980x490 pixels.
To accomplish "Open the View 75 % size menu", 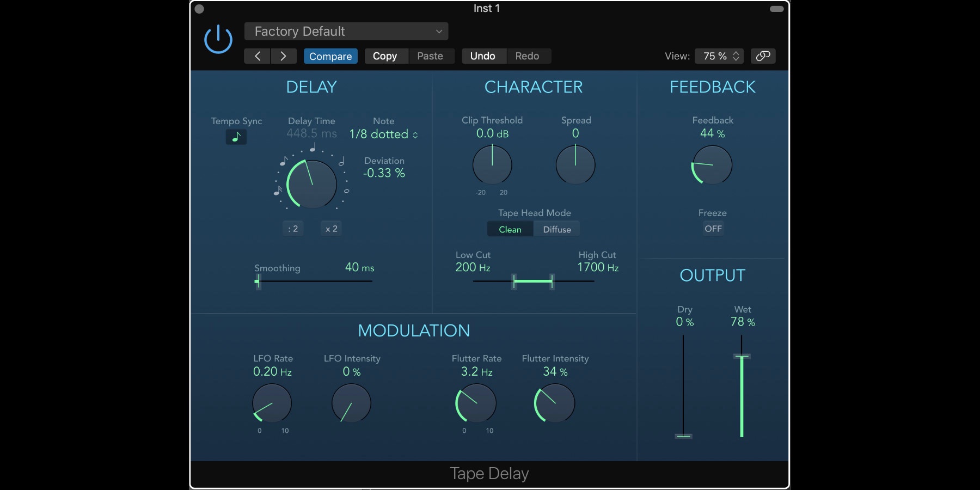I will click(x=719, y=56).
